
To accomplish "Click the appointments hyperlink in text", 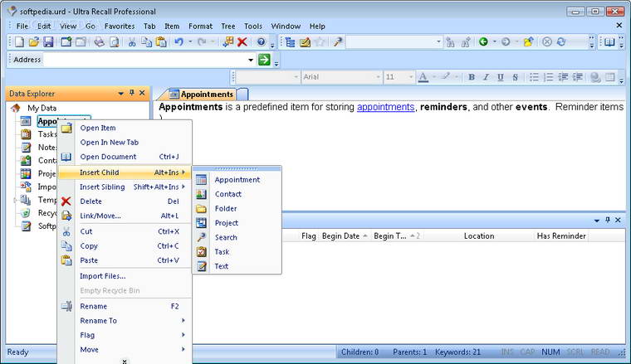I will (x=385, y=107).
